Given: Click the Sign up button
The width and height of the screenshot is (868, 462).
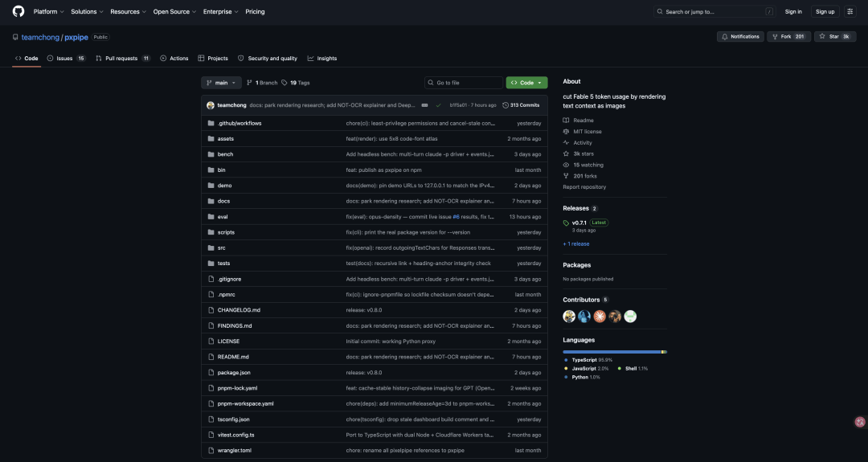Looking at the screenshot, I should pyautogui.click(x=825, y=11).
